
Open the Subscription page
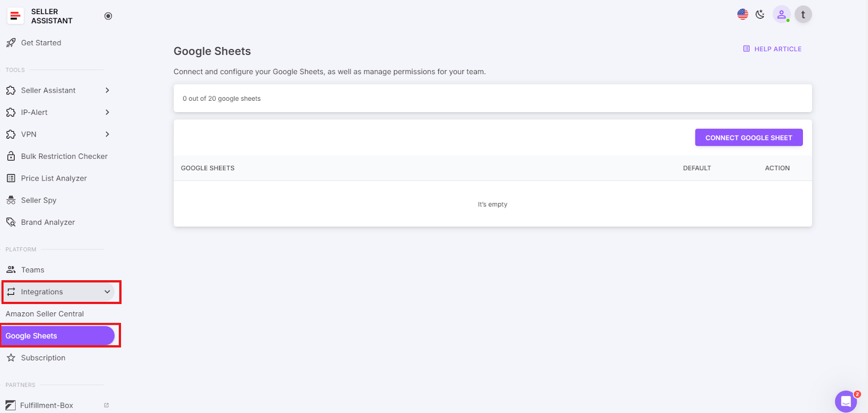click(43, 358)
